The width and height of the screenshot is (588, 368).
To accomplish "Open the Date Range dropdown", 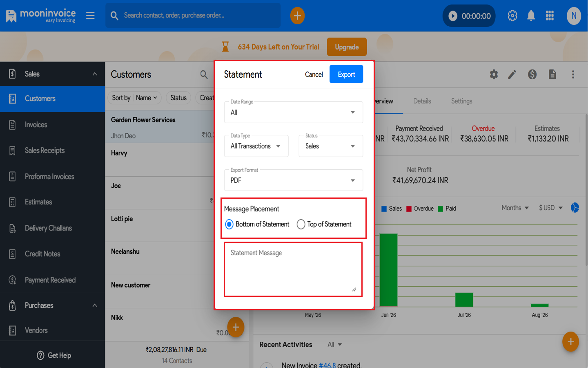I will click(294, 112).
